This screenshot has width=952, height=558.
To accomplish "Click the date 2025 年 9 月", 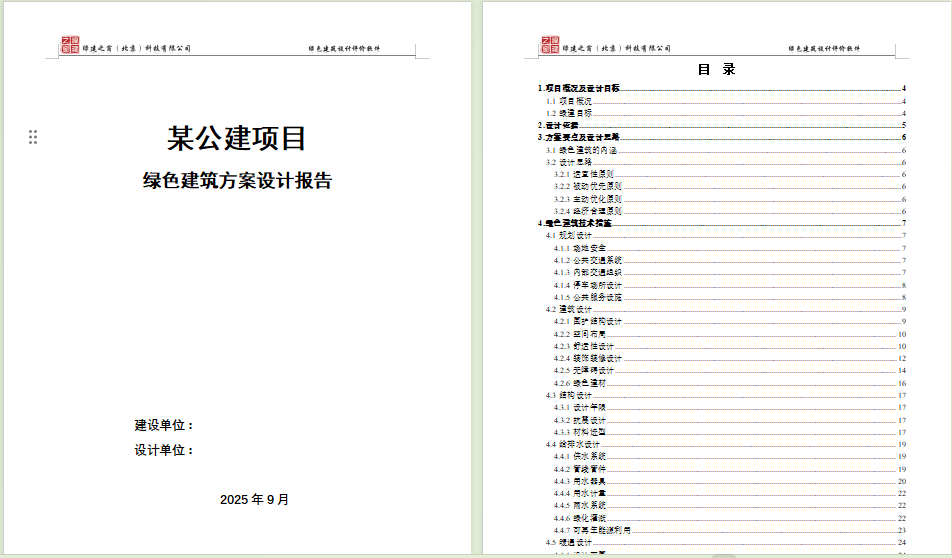I will point(254,499).
